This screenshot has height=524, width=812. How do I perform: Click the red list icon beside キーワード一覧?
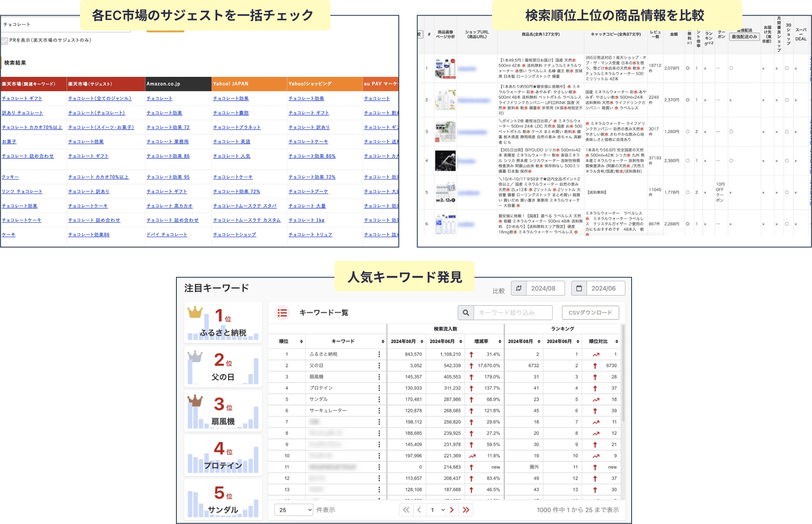coord(282,313)
